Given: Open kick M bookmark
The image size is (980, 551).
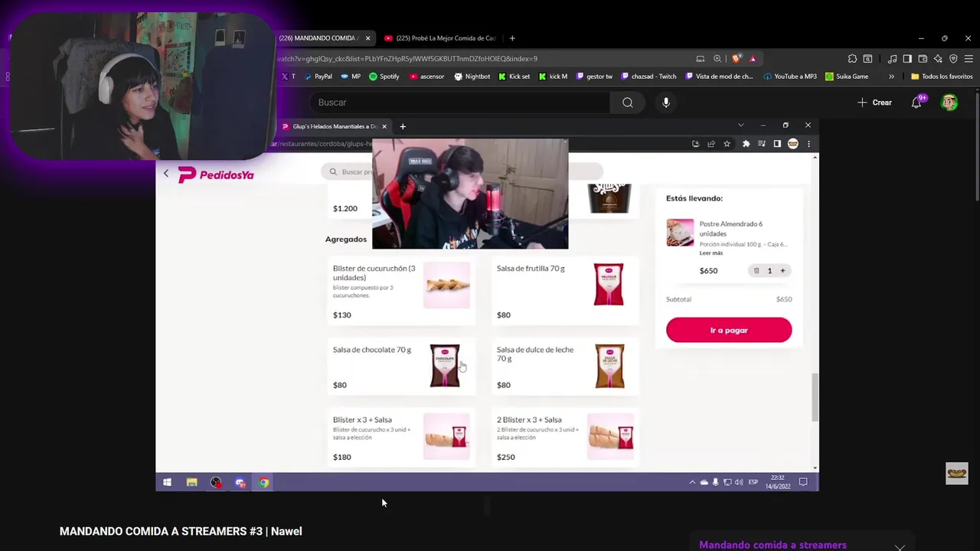Looking at the screenshot, I should (x=553, y=77).
